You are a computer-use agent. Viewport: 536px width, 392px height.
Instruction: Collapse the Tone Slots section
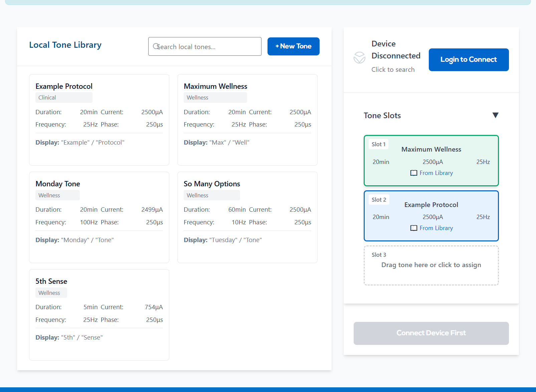495,115
